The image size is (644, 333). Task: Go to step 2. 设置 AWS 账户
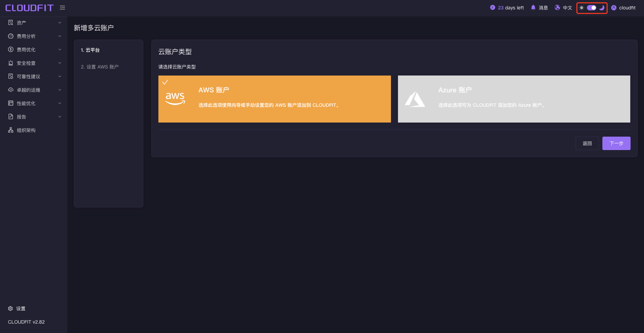click(100, 67)
